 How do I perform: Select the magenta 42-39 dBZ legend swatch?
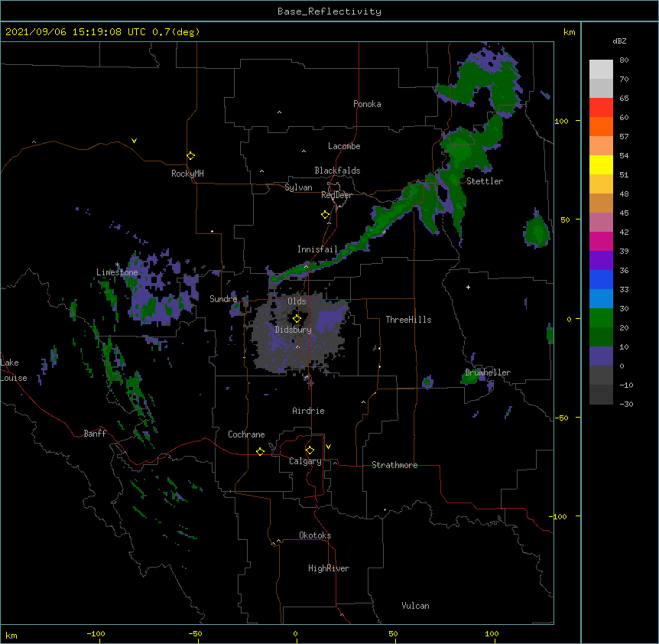[x=601, y=241]
